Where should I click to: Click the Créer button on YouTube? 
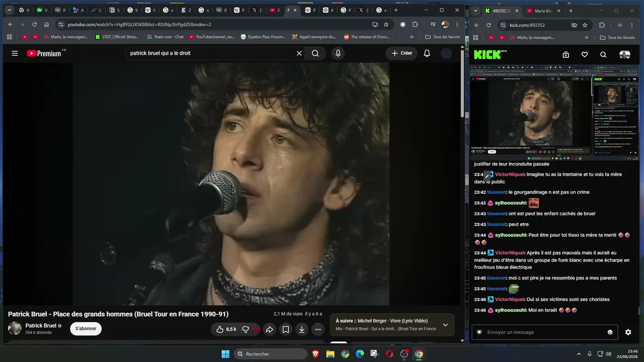point(401,53)
